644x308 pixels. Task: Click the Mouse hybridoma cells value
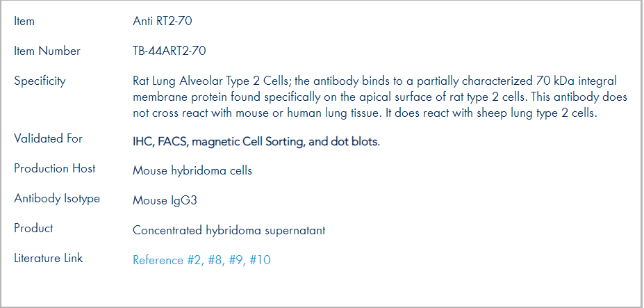coord(192,170)
